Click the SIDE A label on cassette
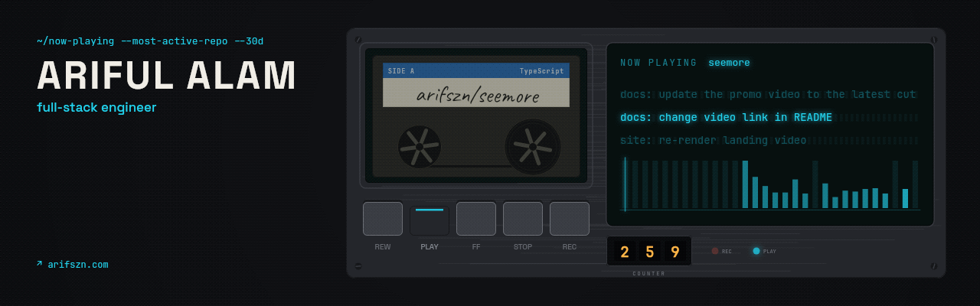 point(401,71)
